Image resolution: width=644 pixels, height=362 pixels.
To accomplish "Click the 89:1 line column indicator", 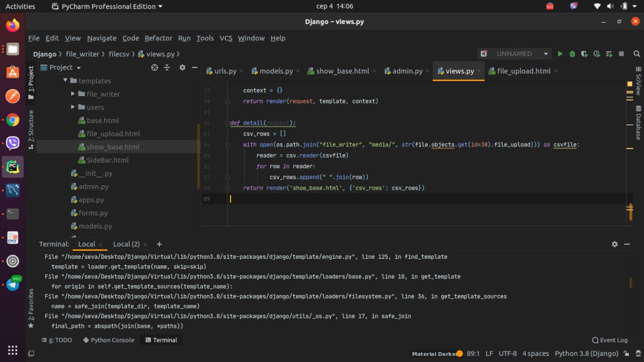I will [473, 354].
